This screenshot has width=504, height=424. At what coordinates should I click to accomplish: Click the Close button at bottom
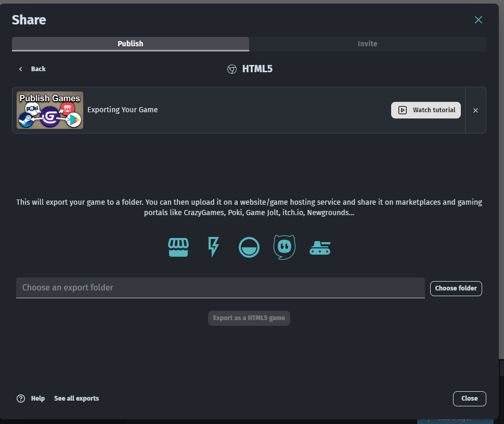point(469,399)
